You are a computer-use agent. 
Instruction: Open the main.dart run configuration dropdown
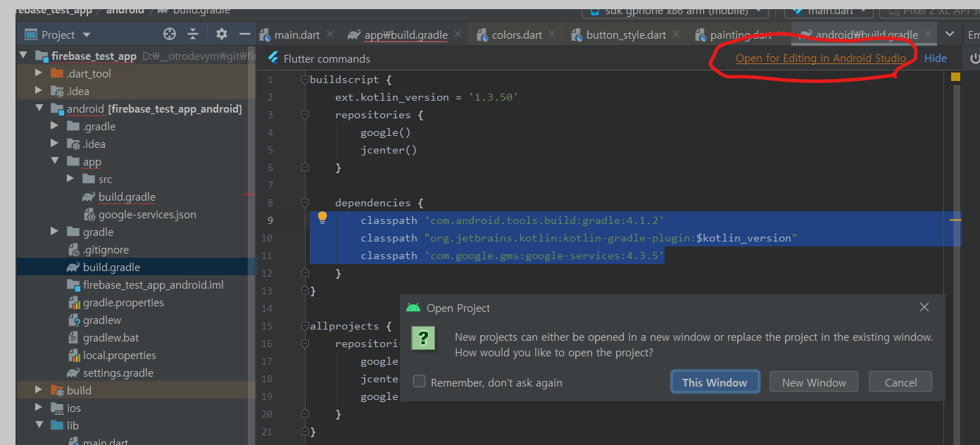pyautogui.click(x=829, y=11)
